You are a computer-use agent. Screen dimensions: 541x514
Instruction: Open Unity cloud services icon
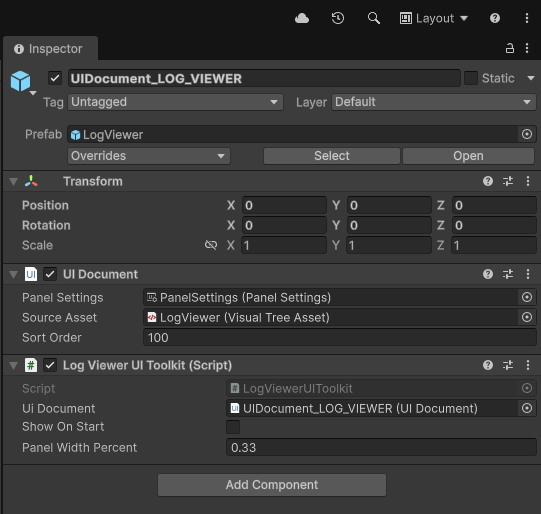coord(302,18)
